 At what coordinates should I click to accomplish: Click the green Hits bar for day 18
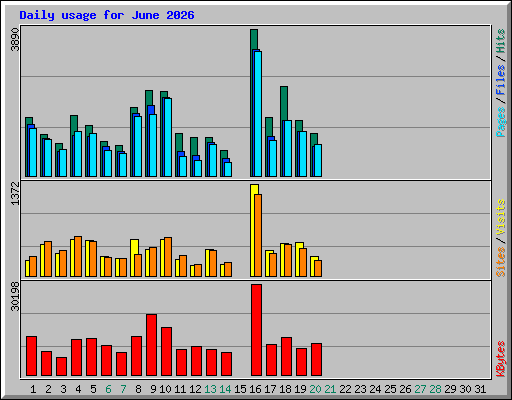pyautogui.click(x=284, y=103)
